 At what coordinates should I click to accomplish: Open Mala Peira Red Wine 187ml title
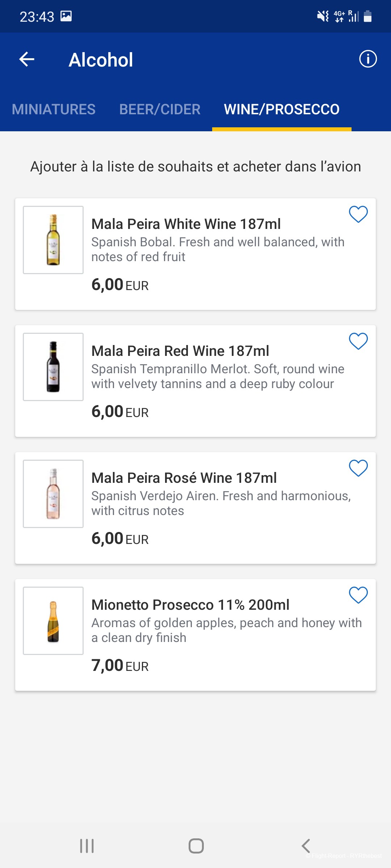[x=180, y=351]
